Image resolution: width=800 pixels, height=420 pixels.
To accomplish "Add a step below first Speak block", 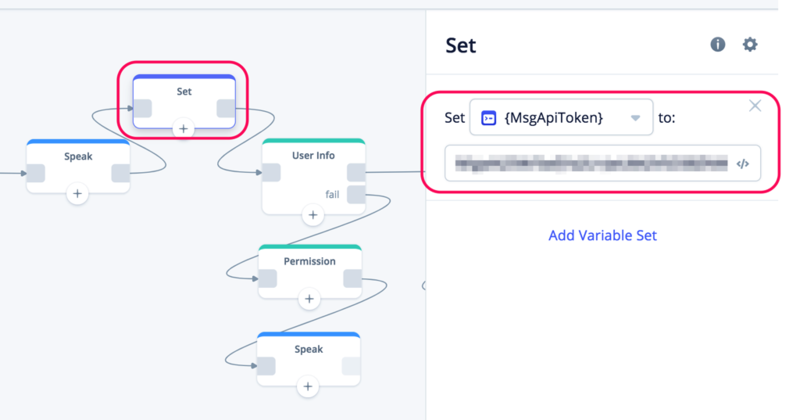I will 77,193.
